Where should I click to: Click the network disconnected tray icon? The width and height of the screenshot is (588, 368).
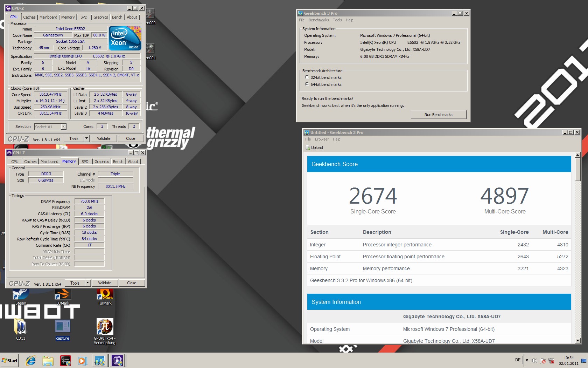[x=551, y=361]
